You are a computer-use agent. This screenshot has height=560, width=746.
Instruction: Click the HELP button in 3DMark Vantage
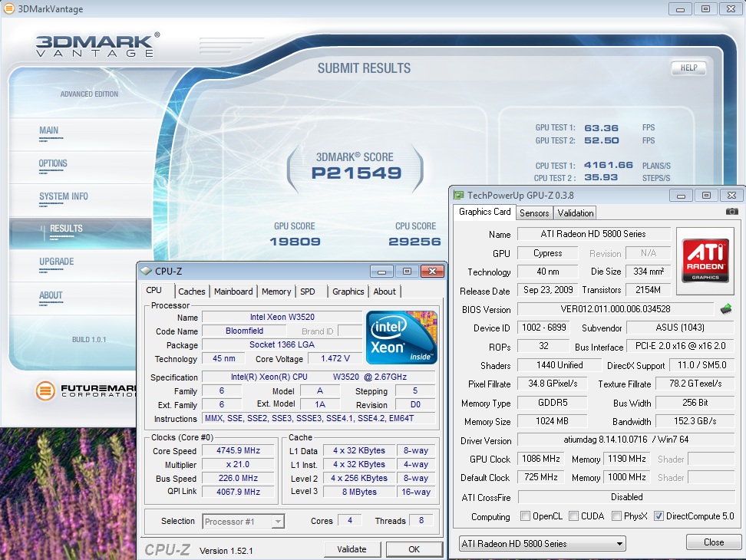tap(688, 68)
